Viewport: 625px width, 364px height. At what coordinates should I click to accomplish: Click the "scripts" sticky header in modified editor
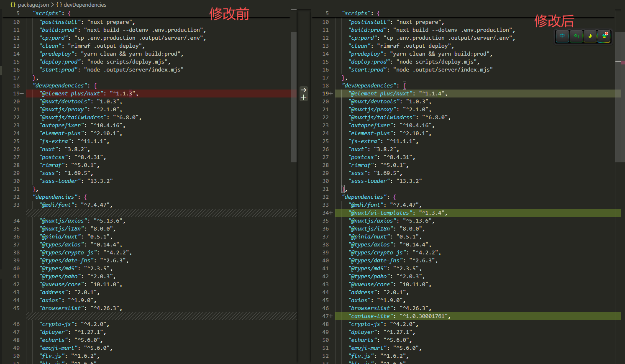(x=361, y=13)
